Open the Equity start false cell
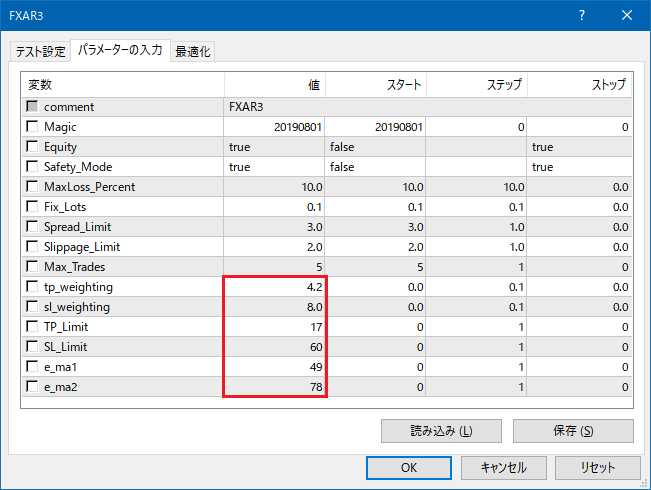Image resolution: width=651 pixels, height=490 pixels. tap(375, 147)
